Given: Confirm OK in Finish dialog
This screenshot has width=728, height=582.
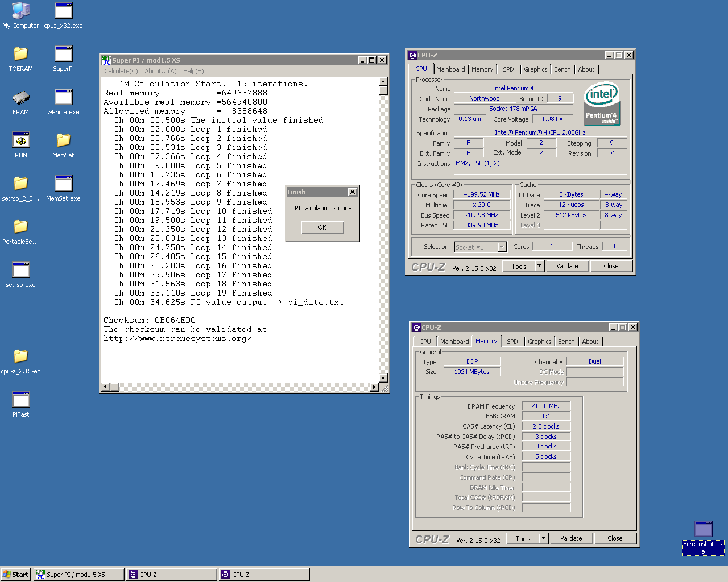Looking at the screenshot, I should (x=322, y=227).
